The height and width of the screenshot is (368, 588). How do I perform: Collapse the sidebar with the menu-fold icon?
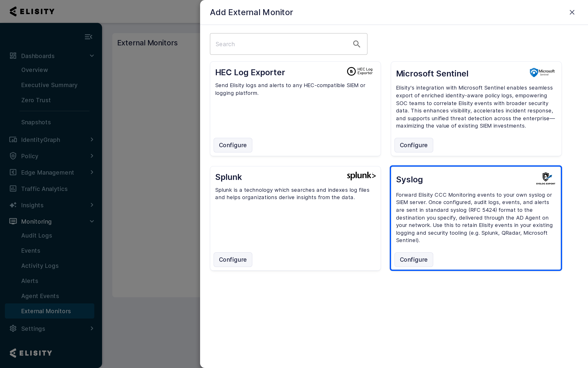[88, 37]
